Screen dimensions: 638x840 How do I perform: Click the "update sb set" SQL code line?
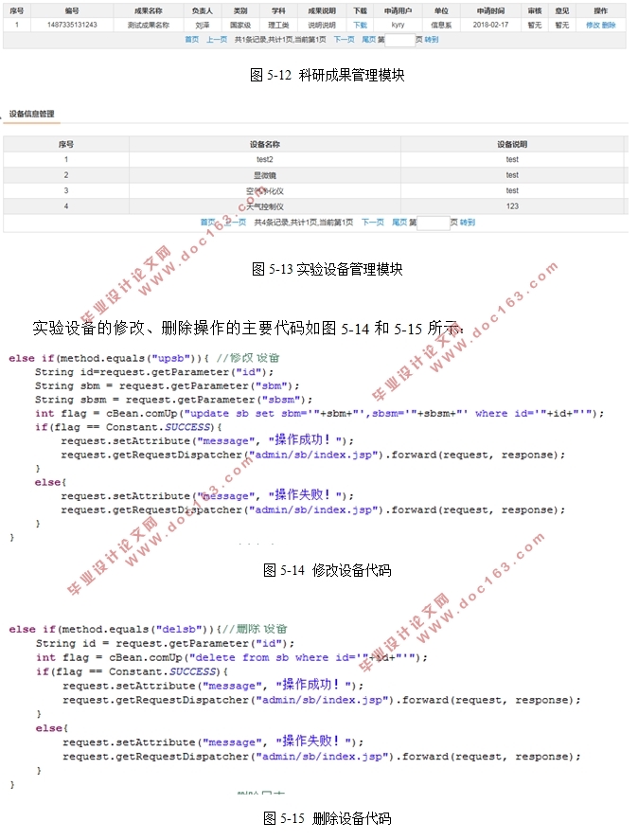point(319,414)
